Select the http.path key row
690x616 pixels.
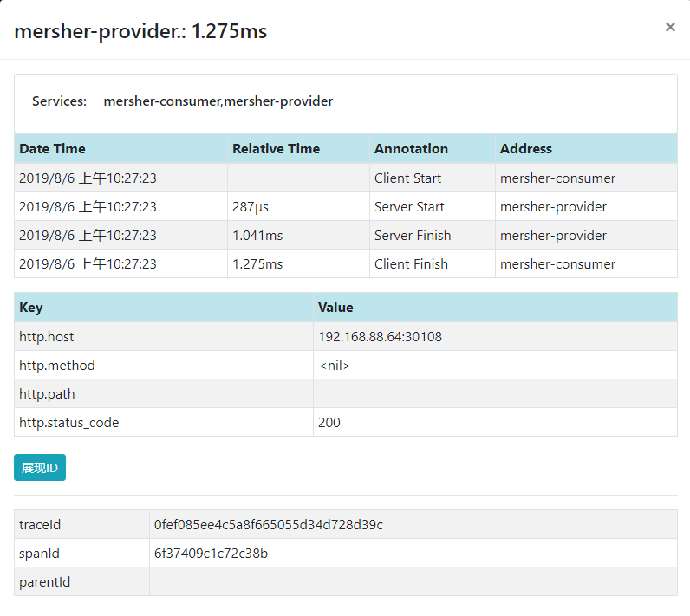47,394
